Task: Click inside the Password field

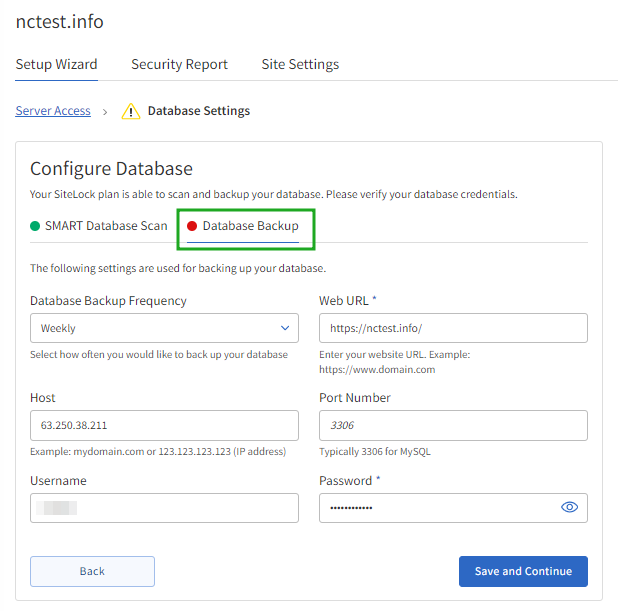Action: coord(437,508)
